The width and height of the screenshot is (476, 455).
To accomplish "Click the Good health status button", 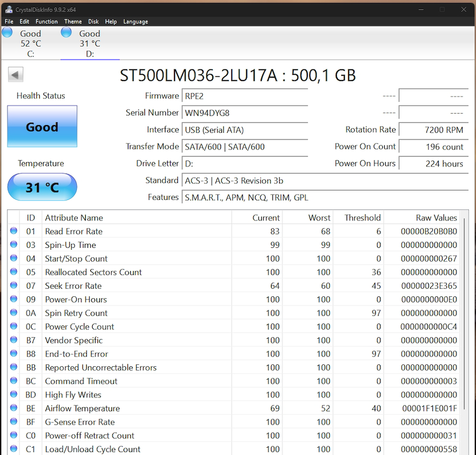I will [42, 126].
